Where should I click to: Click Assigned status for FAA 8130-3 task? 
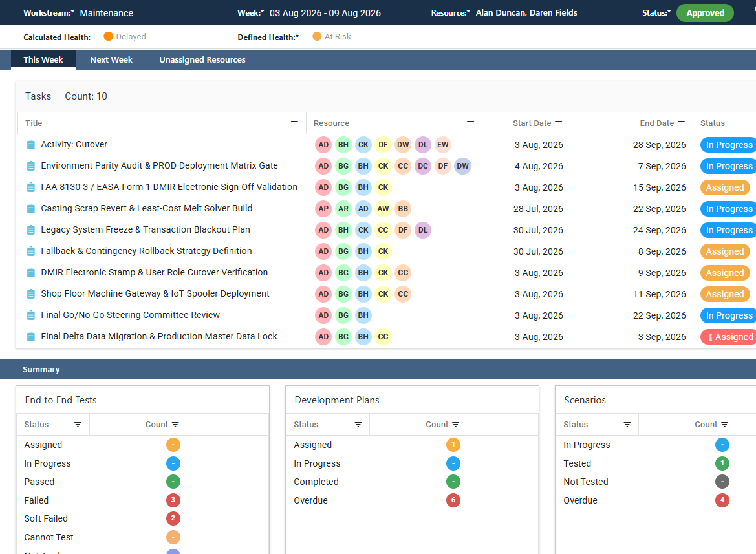coord(725,187)
